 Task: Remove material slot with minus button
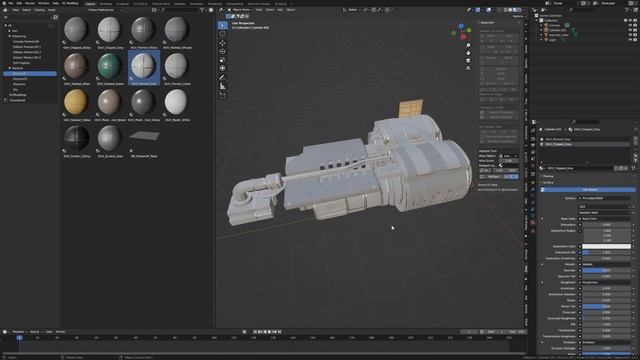coord(635,144)
